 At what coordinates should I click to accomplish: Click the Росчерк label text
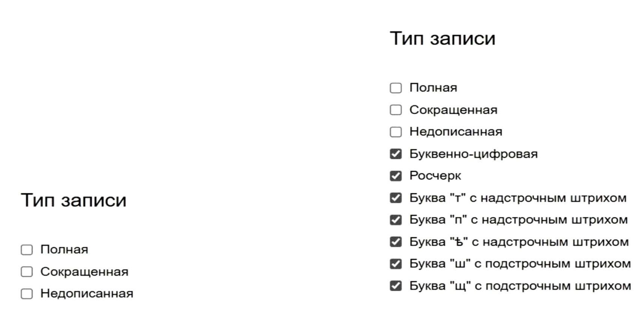point(435,176)
